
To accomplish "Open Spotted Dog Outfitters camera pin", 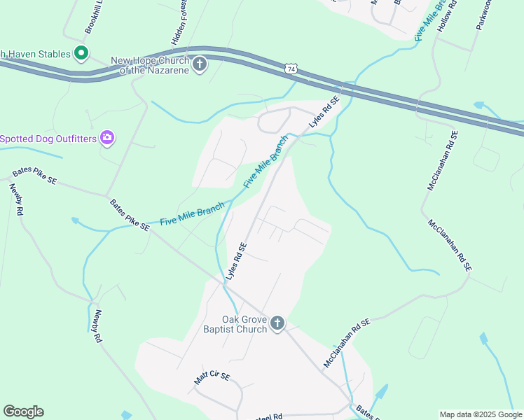I will (x=107, y=138).
